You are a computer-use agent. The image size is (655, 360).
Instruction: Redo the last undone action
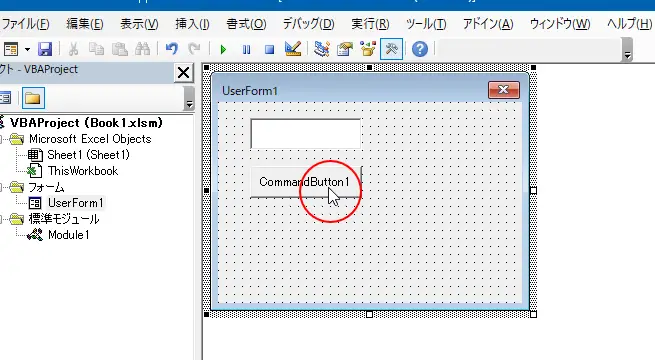coord(194,49)
